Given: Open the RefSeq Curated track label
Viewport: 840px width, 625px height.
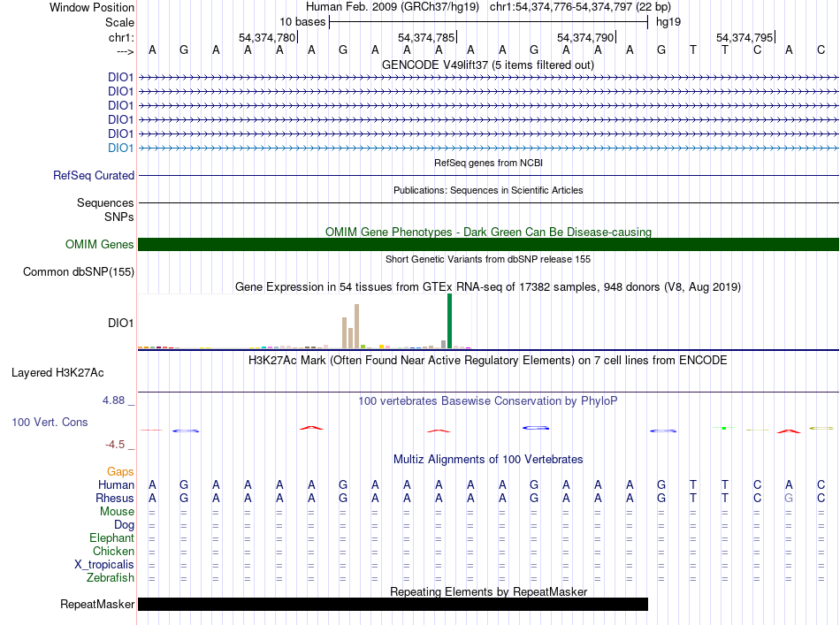Looking at the screenshot, I should pyautogui.click(x=94, y=176).
